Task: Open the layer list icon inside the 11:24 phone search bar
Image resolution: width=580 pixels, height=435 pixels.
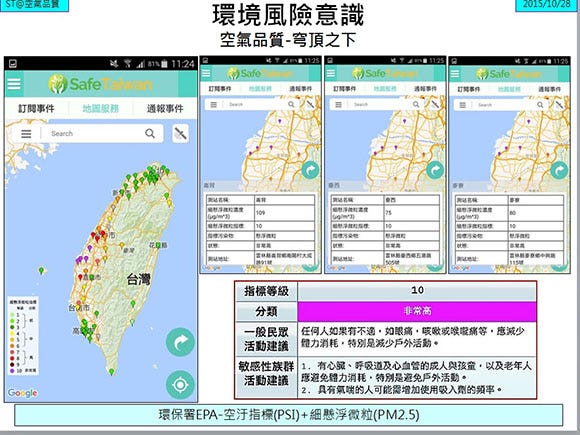Action: [x=26, y=134]
